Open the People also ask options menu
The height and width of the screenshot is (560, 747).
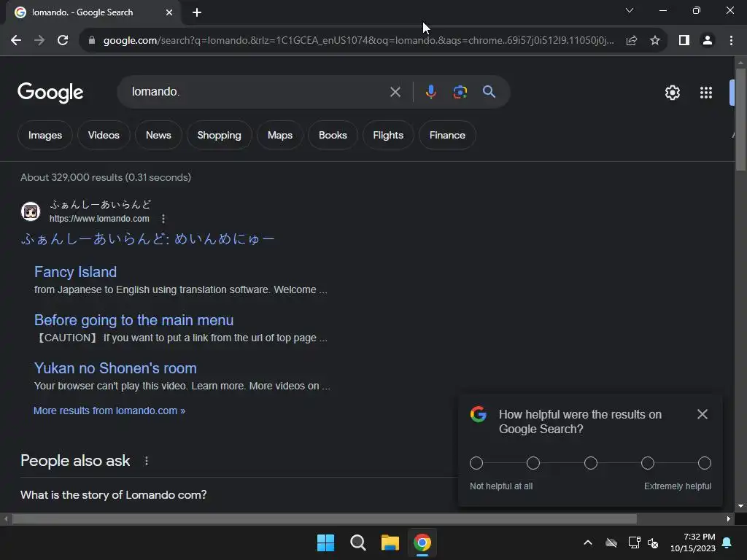[146, 461]
